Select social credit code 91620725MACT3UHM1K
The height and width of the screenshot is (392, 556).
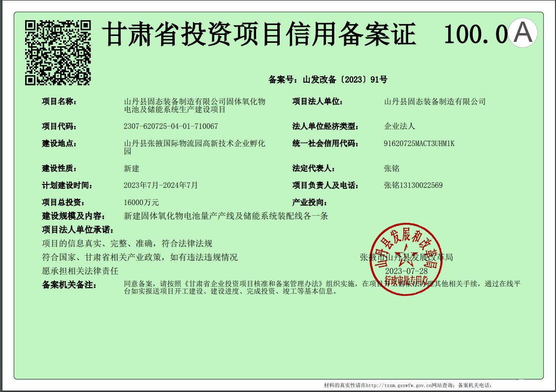[x=419, y=144]
